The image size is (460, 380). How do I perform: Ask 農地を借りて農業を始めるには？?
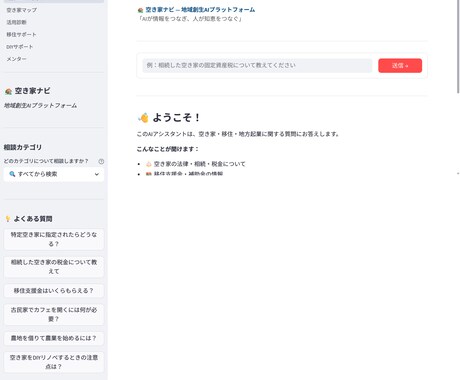[54, 338]
